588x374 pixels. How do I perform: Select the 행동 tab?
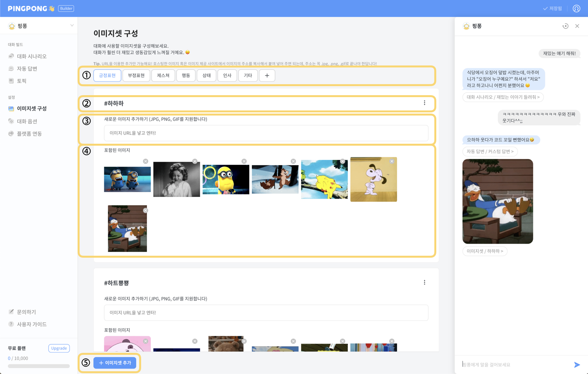pyautogui.click(x=186, y=76)
